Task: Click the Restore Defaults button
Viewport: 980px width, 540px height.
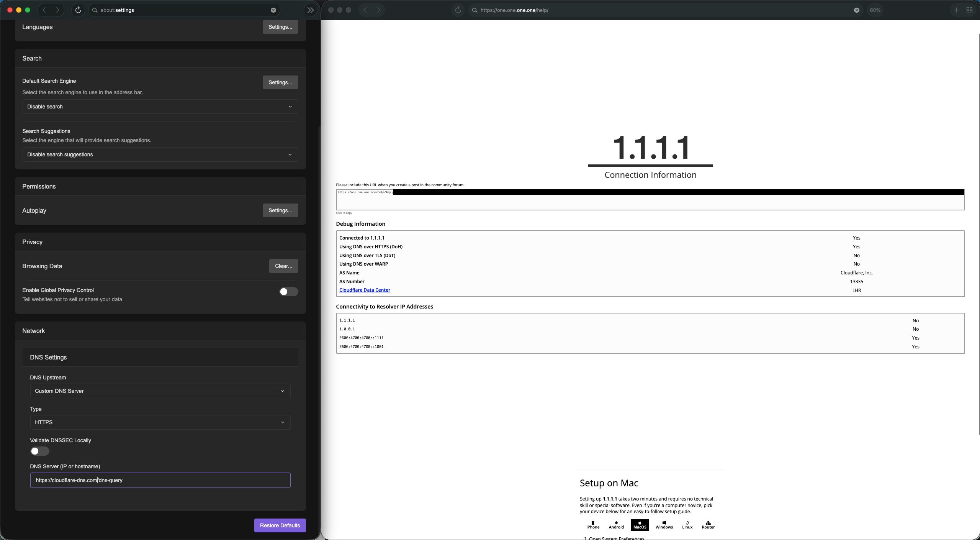Action: [280, 525]
